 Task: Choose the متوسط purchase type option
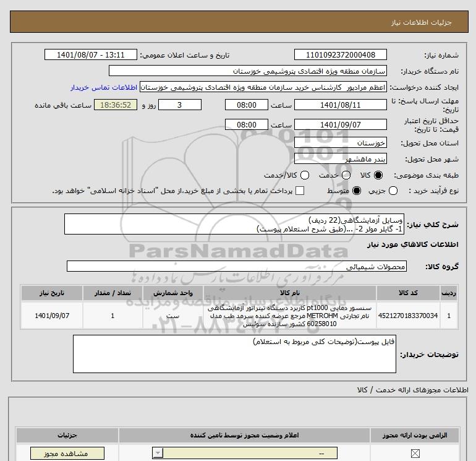point(357,191)
